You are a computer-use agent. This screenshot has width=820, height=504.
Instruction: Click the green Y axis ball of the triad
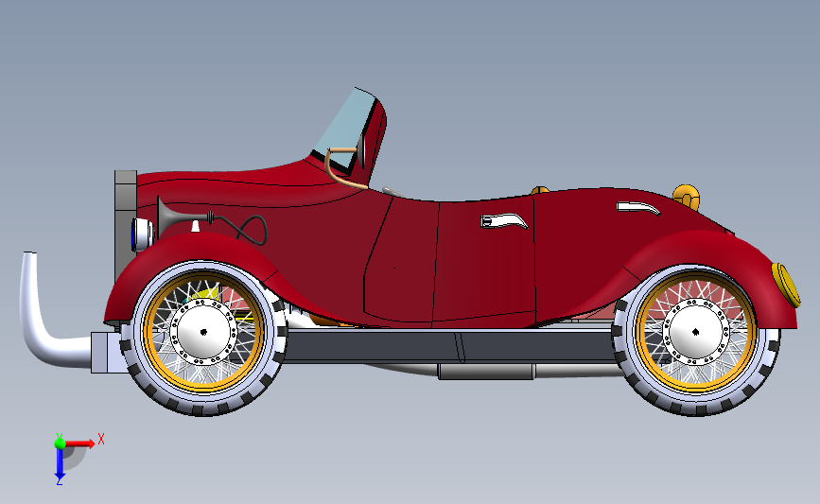click(60, 443)
